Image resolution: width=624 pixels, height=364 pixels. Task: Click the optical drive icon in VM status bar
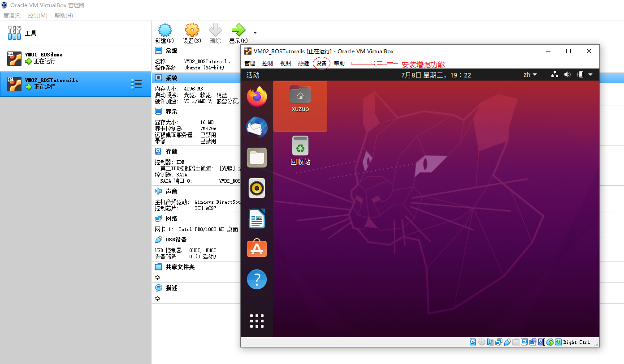[x=482, y=342]
